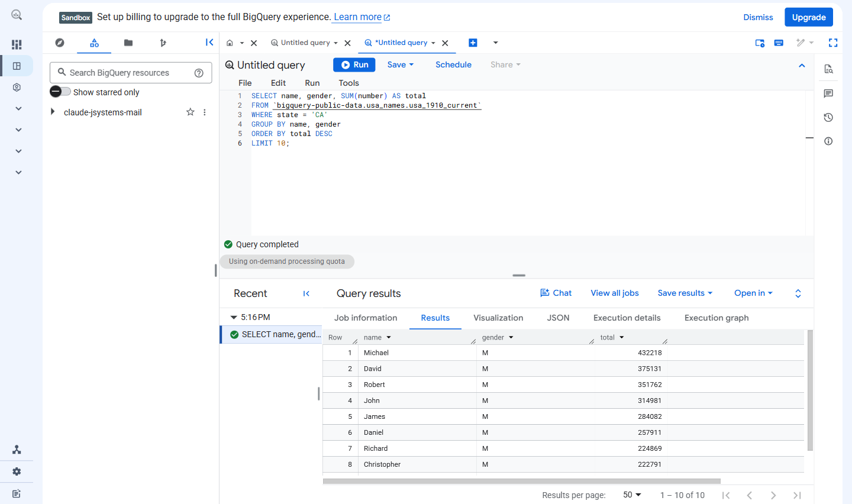
Task: Click the Search BigQuery resources field
Action: 131,73
